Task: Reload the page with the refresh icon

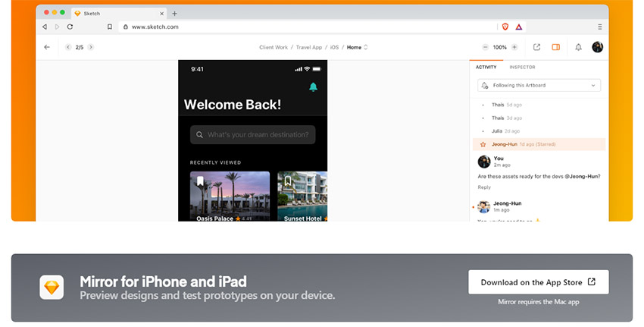Action: coord(70,27)
